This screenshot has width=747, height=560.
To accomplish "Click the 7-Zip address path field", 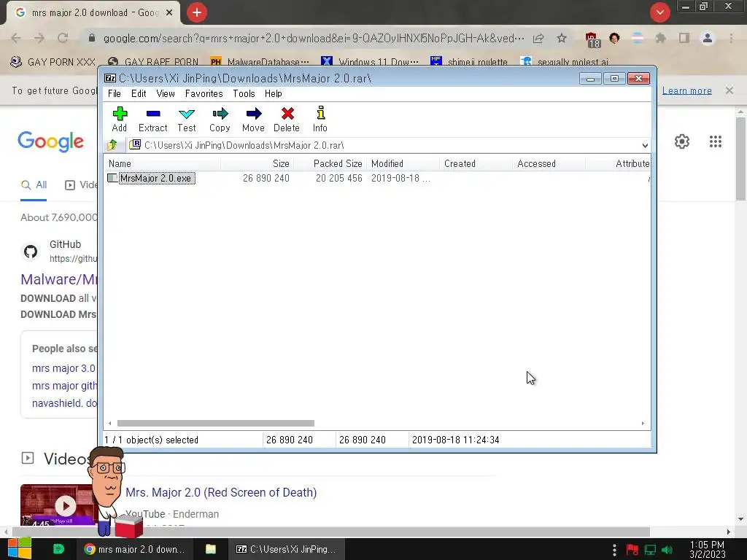I will coord(384,145).
